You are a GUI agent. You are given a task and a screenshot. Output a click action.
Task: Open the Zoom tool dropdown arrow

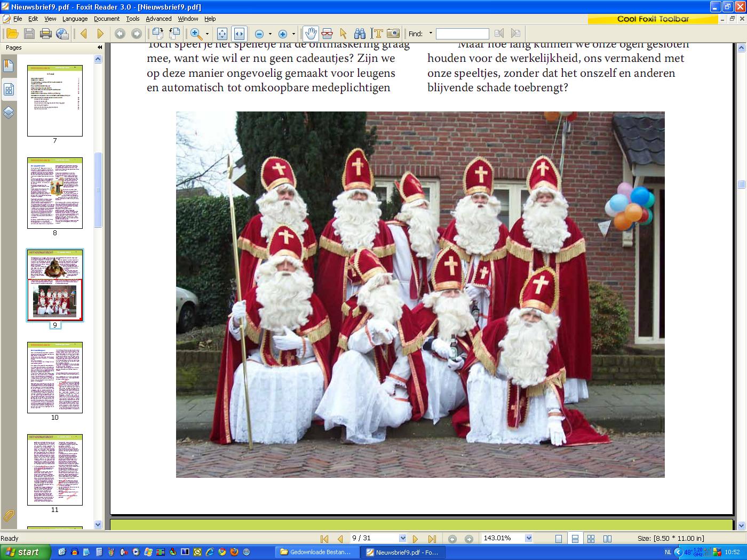click(x=207, y=34)
